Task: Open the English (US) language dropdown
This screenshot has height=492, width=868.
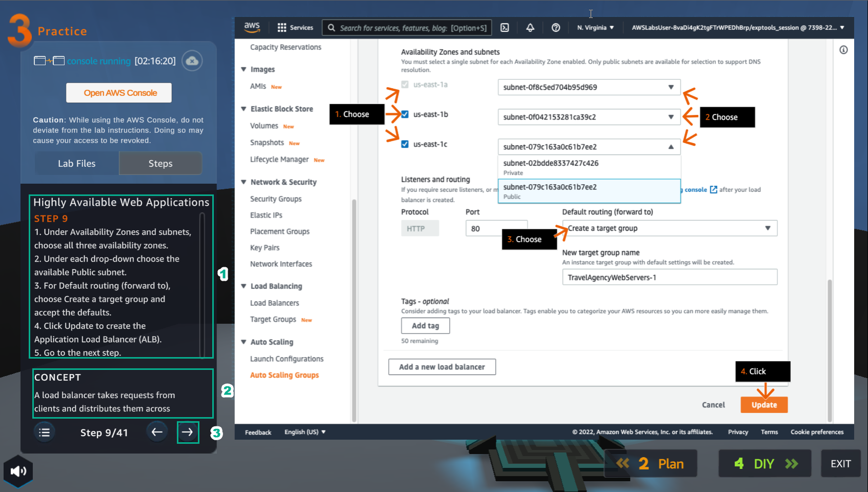Action: coord(305,432)
